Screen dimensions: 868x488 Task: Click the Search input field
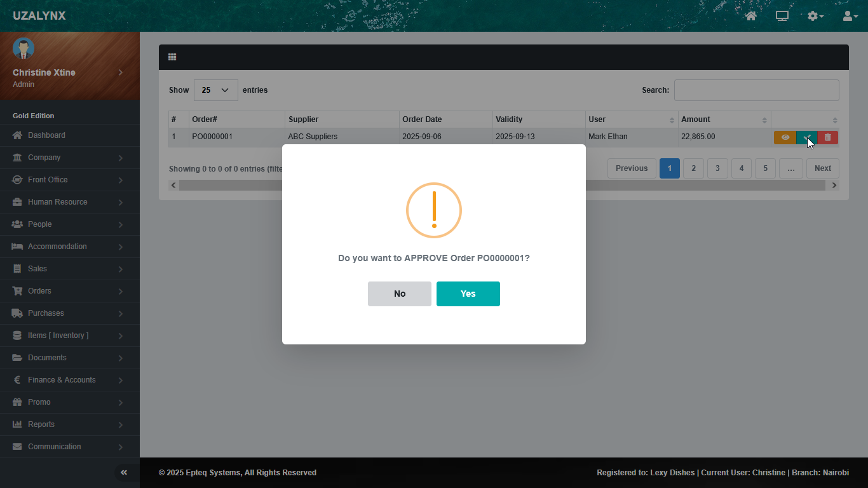pyautogui.click(x=756, y=90)
